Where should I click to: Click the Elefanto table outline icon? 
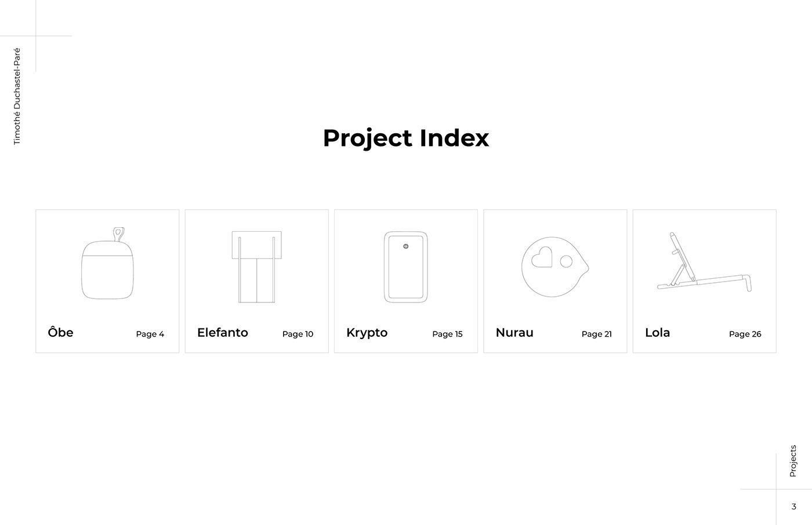(256, 267)
